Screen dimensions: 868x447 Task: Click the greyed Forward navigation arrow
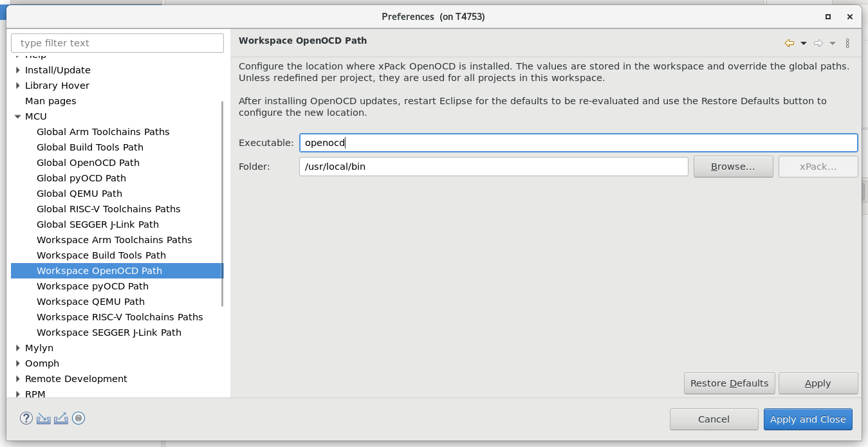[x=818, y=43]
